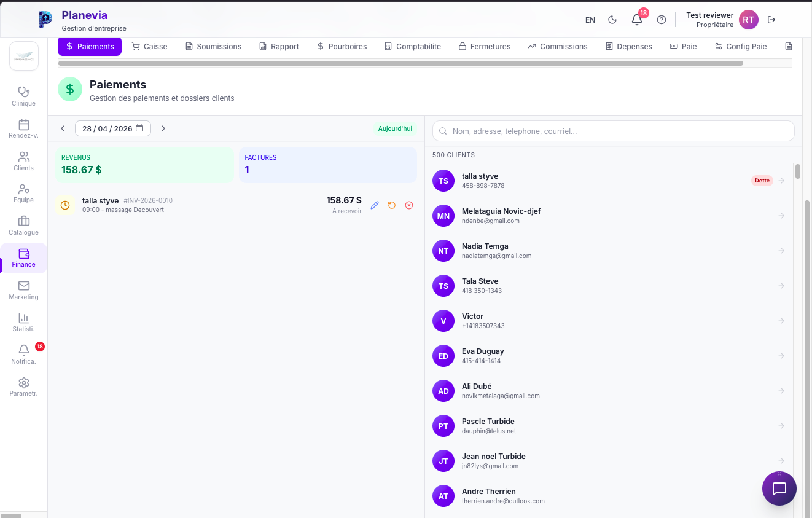Click the clinic logo thumbnail in sidebar
812x518 pixels.
[x=24, y=56]
